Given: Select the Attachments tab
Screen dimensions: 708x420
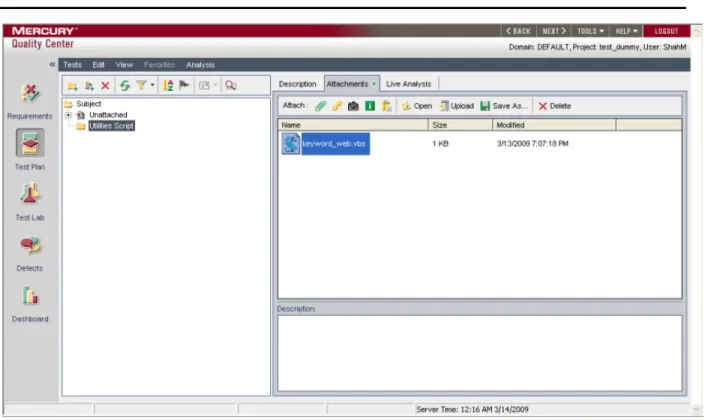Looking at the screenshot, I should point(351,84).
